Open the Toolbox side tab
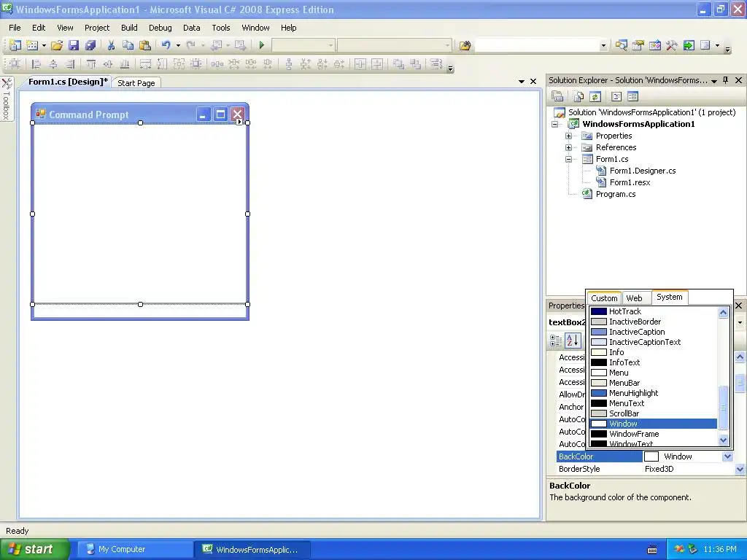 (x=6, y=99)
